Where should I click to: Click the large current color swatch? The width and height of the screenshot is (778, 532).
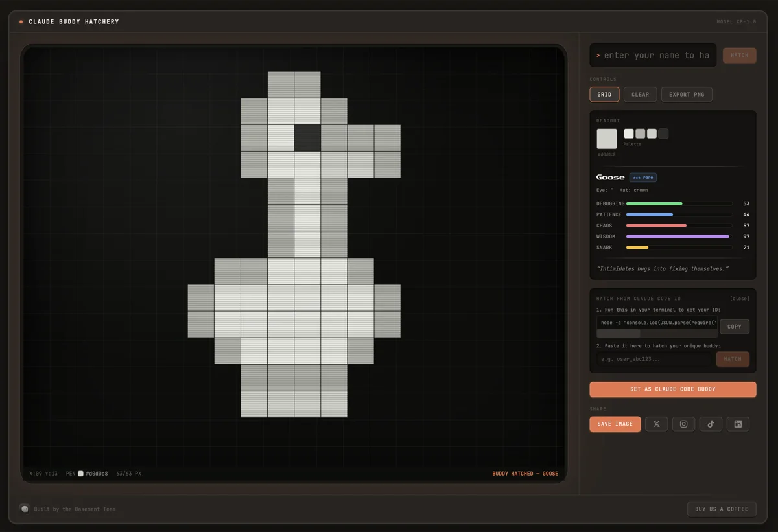607,139
